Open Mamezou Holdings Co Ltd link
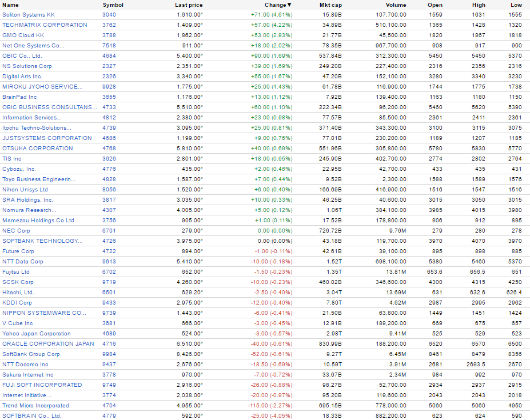This screenshot has width=530, height=420. [x=38, y=221]
